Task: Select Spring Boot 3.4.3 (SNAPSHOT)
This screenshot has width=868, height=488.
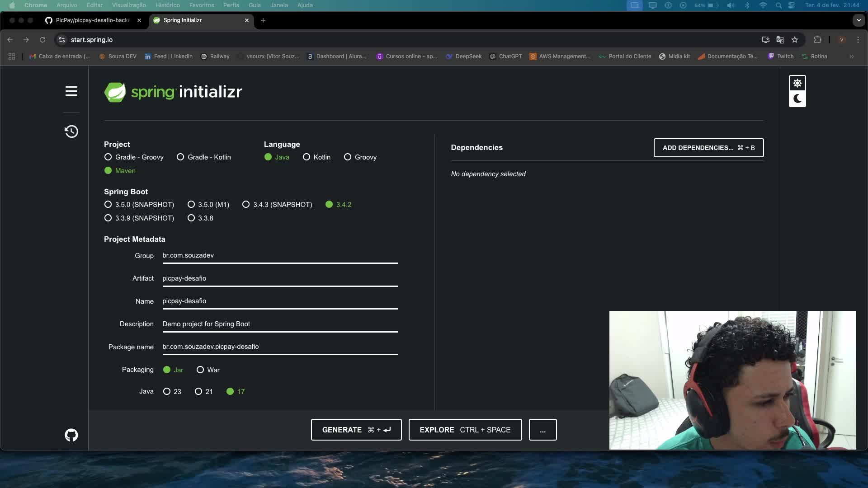Action: [x=277, y=205]
